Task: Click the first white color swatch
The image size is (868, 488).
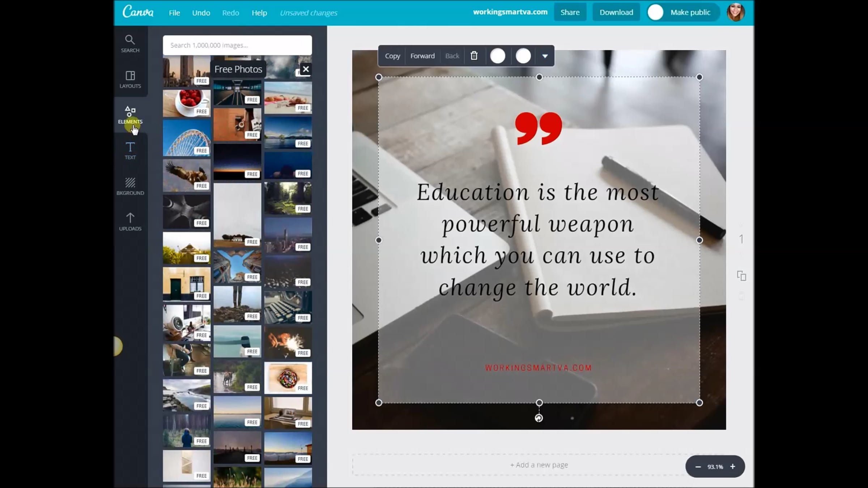Action: pos(498,56)
